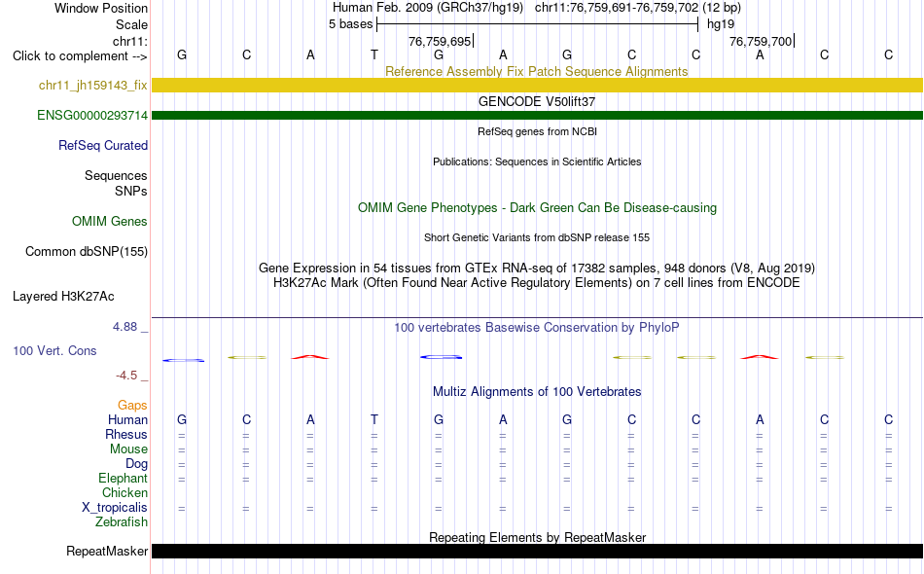Click the hg19 label beside scale bar

[x=721, y=24]
